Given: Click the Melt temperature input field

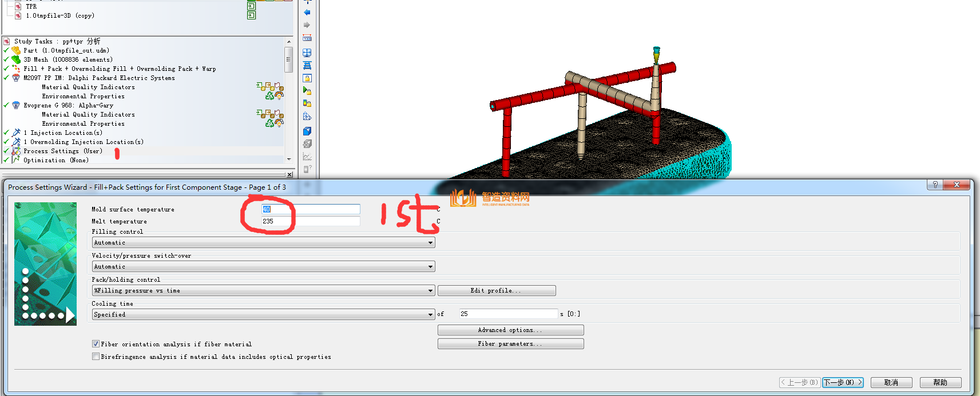Looking at the screenshot, I should [311, 221].
